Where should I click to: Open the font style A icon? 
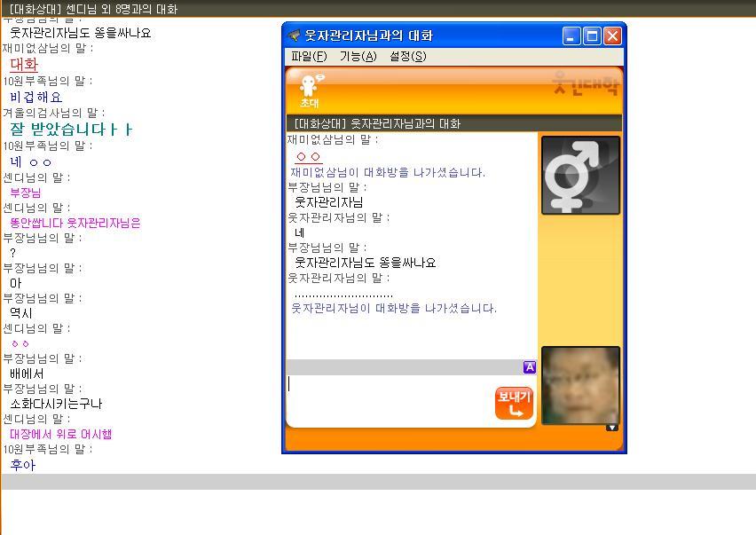530,367
